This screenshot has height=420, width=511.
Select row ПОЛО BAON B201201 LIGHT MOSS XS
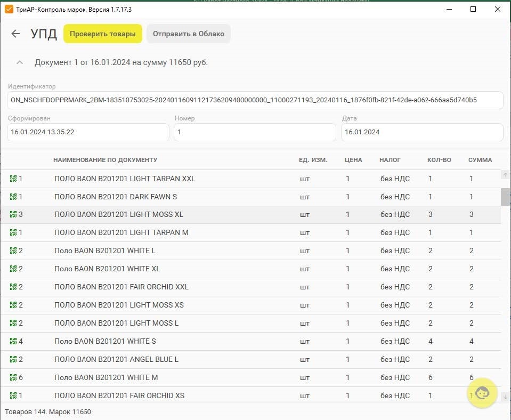250,305
